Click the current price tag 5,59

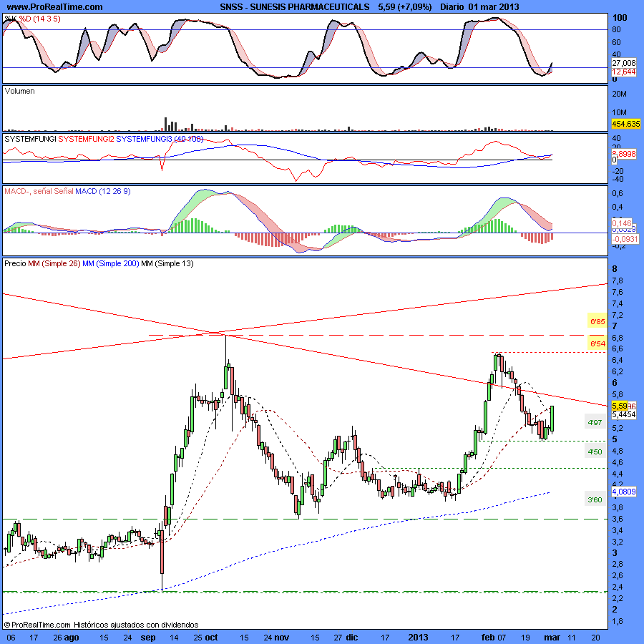point(620,406)
